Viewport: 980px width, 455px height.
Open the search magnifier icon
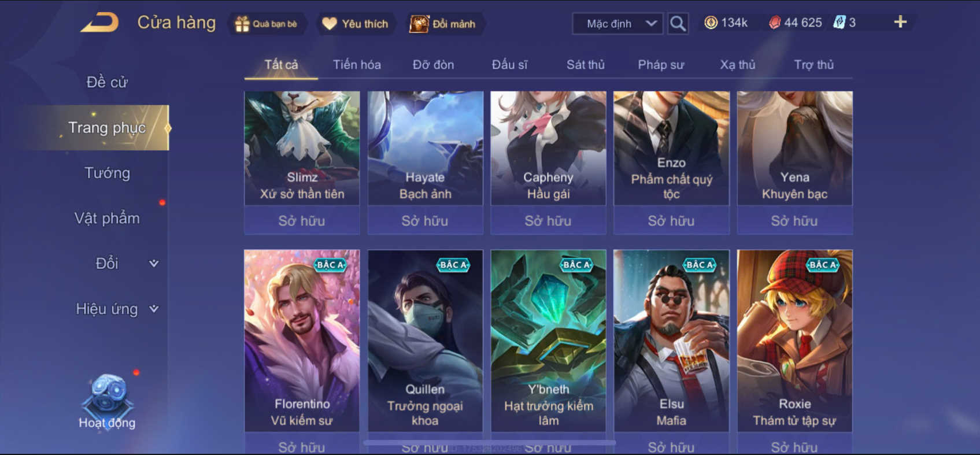point(678,24)
